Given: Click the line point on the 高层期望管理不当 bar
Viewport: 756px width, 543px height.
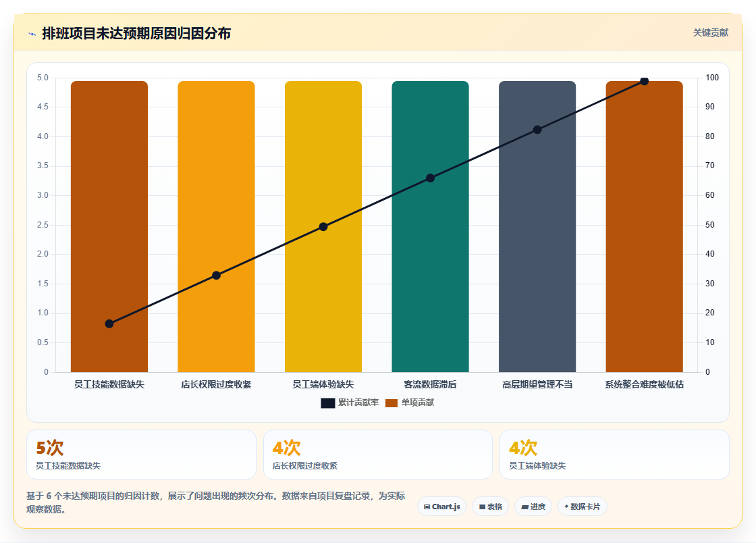Looking at the screenshot, I should point(537,130).
